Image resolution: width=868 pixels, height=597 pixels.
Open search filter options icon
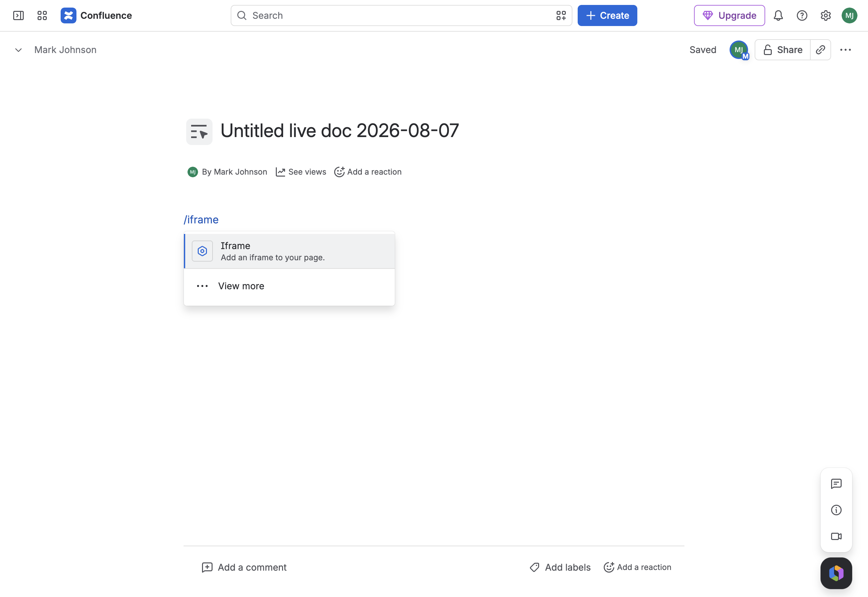(561, 15)
